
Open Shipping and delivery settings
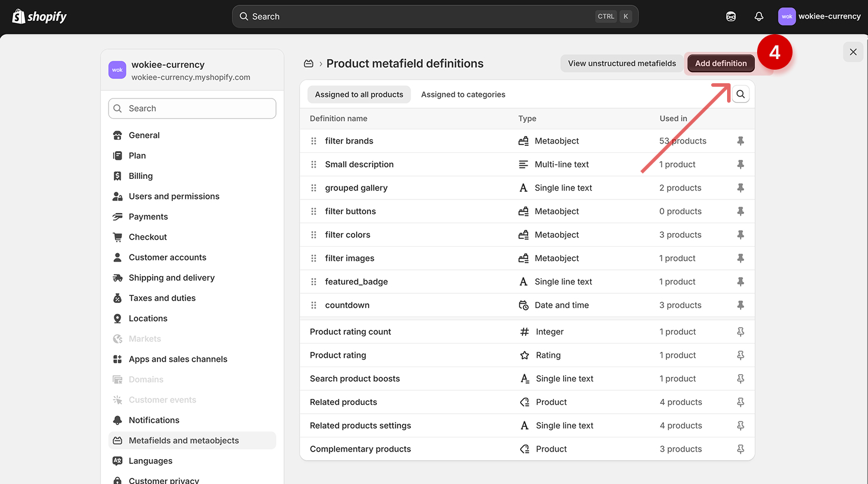172,278
